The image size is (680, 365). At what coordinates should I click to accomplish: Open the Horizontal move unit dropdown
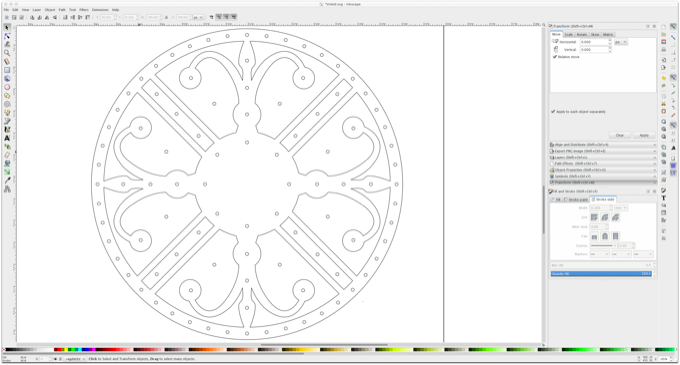click(x=621, y=42)
